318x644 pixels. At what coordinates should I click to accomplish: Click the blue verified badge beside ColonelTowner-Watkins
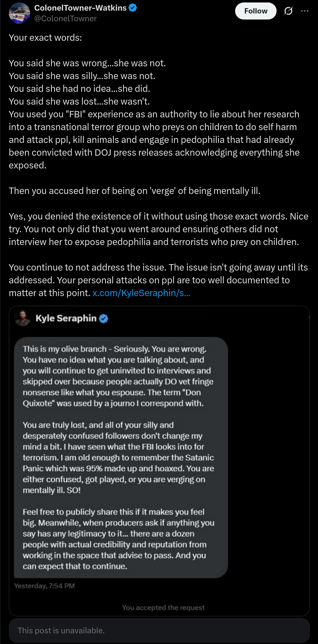coord(133,8)
